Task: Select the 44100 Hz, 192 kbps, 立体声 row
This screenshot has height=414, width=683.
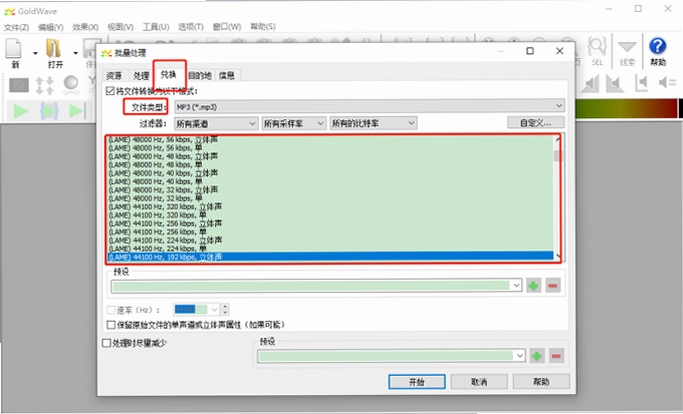Action: tap(331, 257)
